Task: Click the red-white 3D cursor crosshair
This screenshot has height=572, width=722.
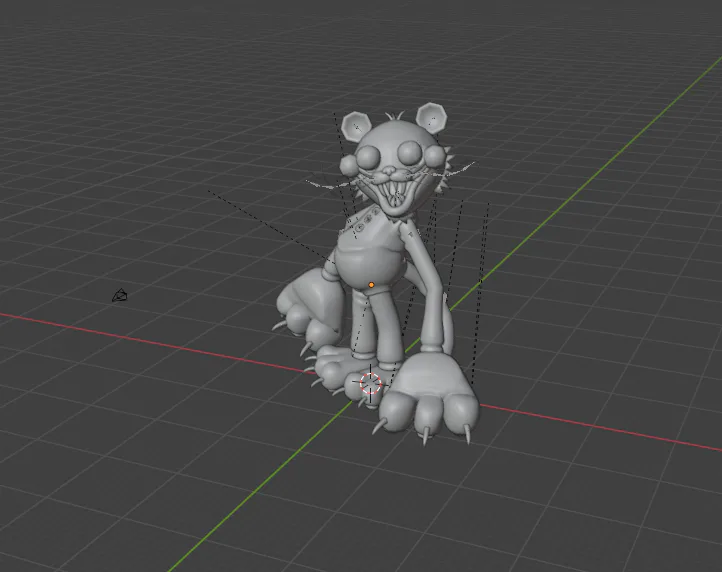Action: [x=370, y=383]
